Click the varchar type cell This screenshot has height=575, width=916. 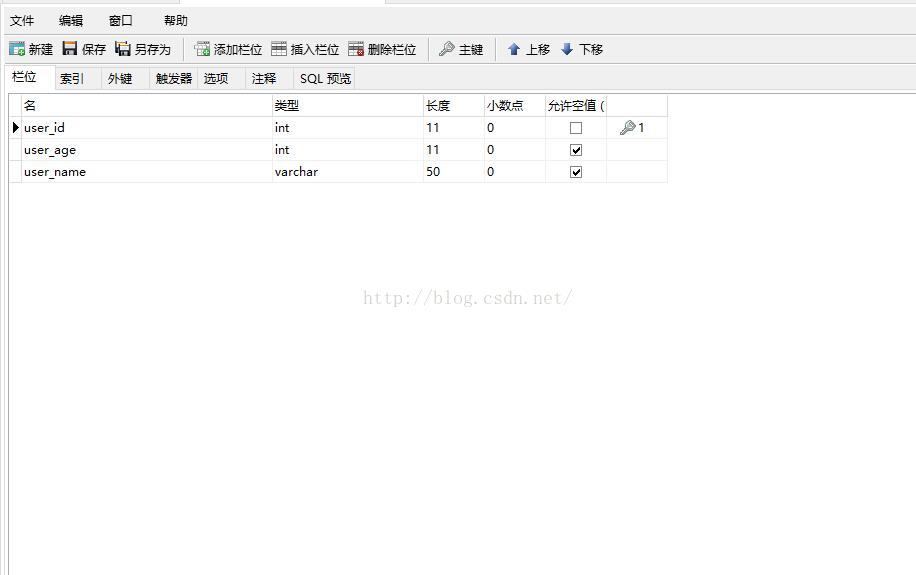[x=348, y=172]
